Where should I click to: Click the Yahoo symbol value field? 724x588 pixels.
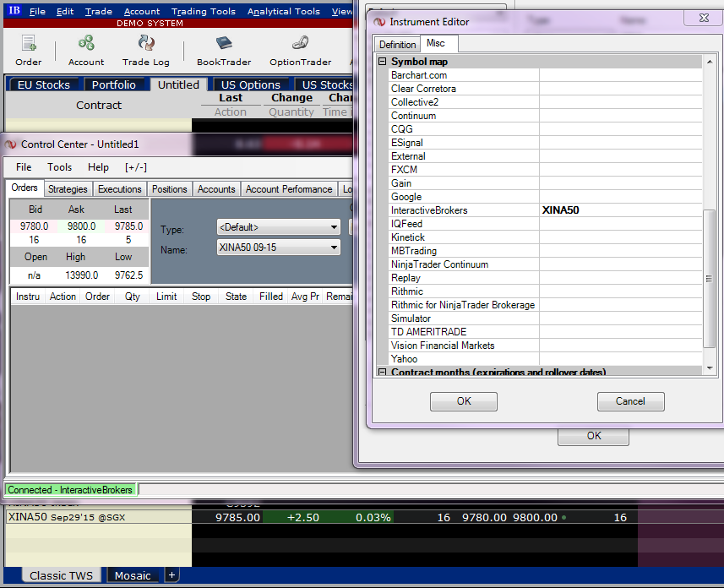click(620, 359)
